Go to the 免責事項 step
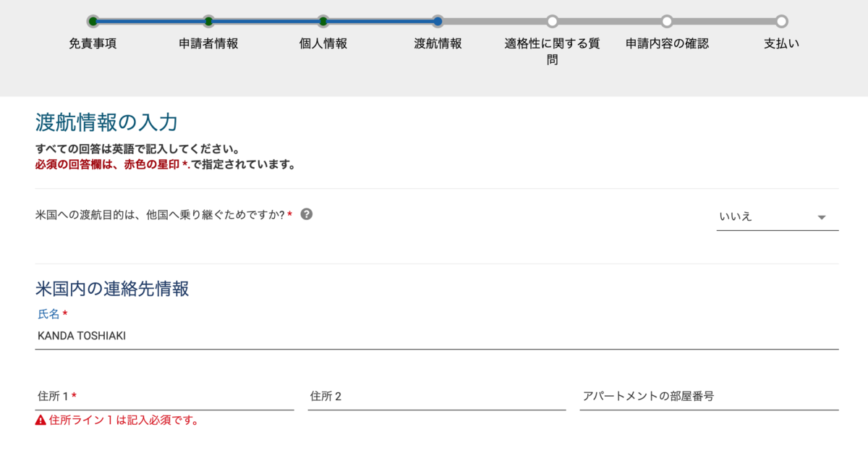The height and width of the screenshot is (461, 868). (93, 43)
